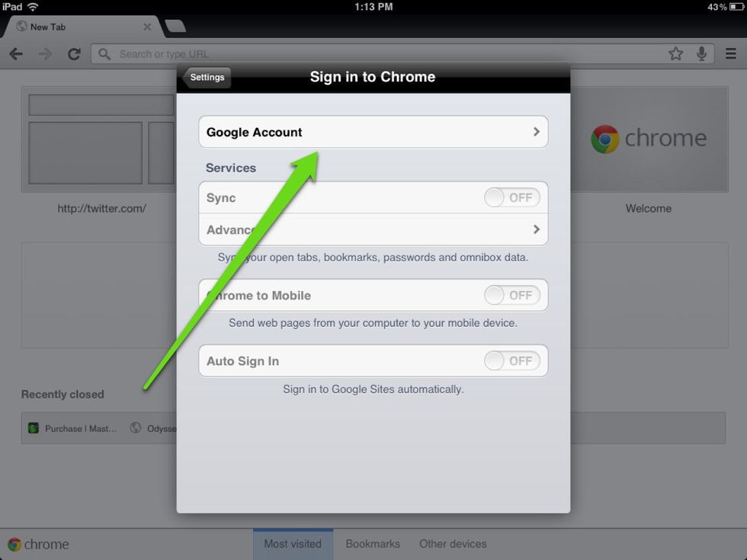Reopen the Odysse… recently closed page

153,428
